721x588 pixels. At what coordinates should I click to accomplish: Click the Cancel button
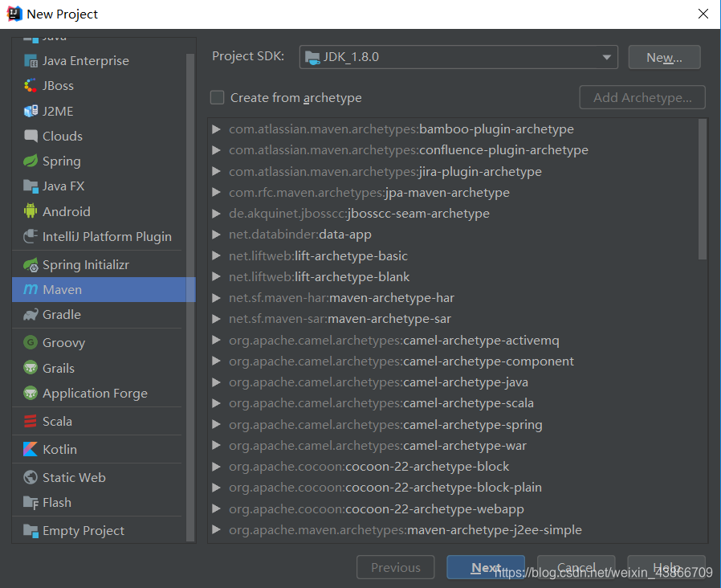[576, 567]
